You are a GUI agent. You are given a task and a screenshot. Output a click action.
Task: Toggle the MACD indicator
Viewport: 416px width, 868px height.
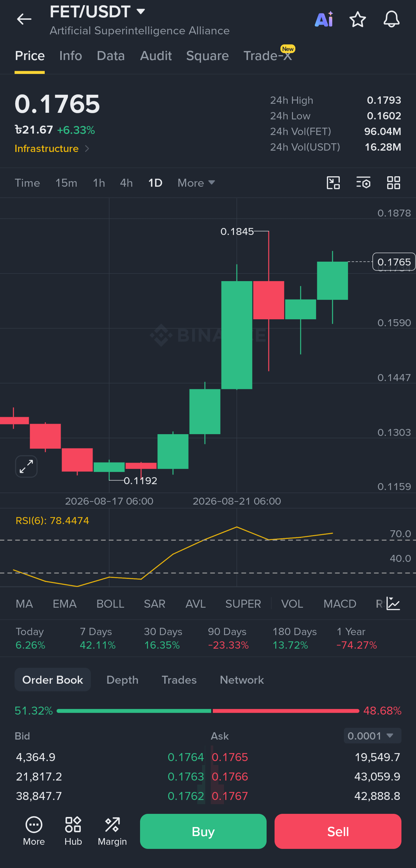(340, 604)
